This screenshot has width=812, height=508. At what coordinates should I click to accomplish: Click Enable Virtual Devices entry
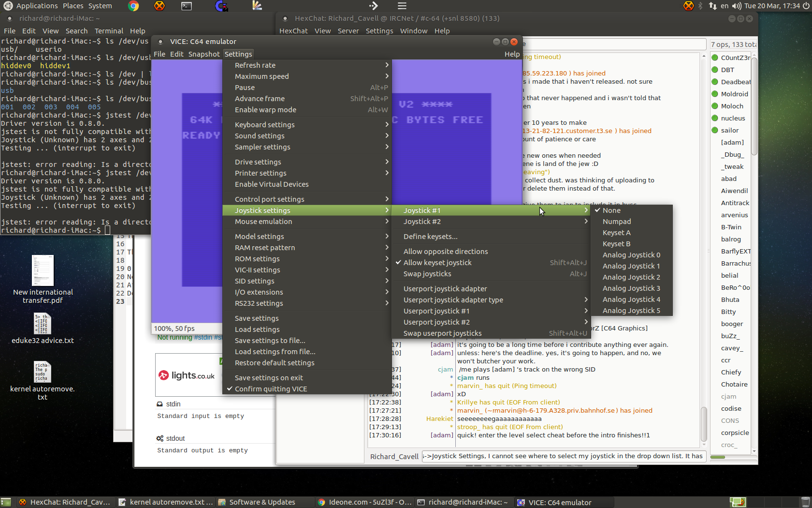pyautogui.click(x=307, y=184)
